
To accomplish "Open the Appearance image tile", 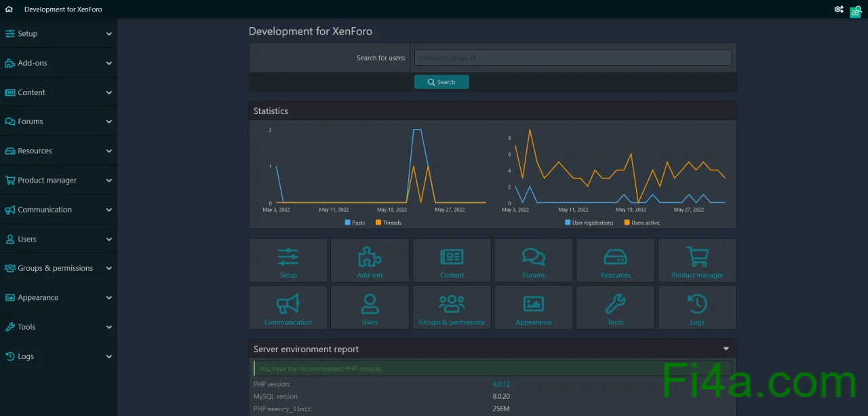I will [534, 307].
